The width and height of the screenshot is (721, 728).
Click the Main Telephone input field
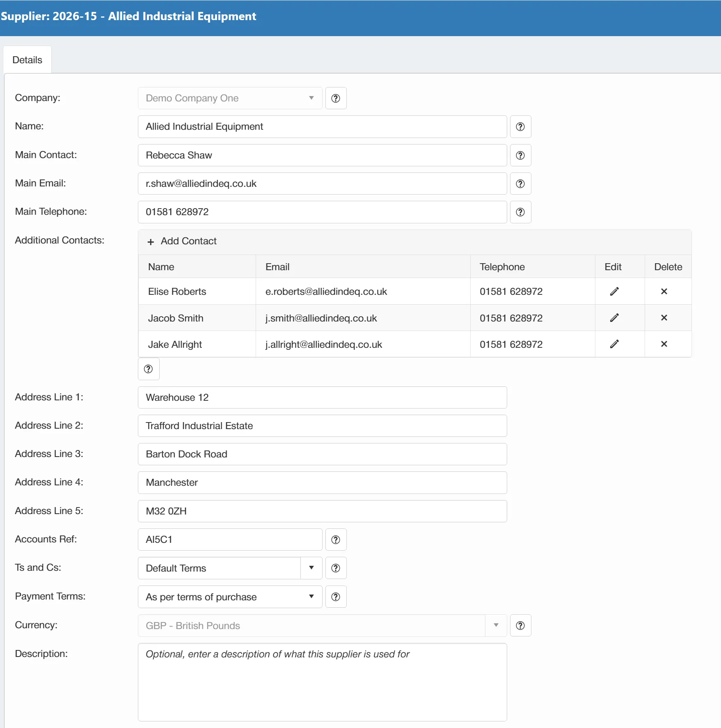click(x=323, y=212)
